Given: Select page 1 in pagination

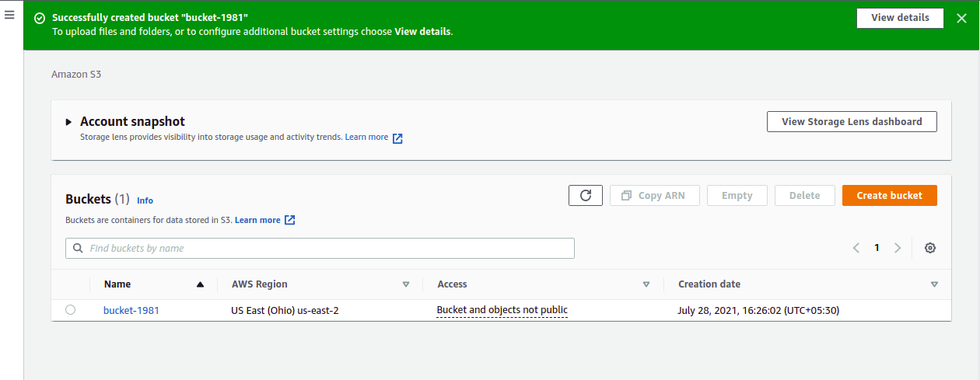Looking at the screenshot, I should click(x=877, y=248).
